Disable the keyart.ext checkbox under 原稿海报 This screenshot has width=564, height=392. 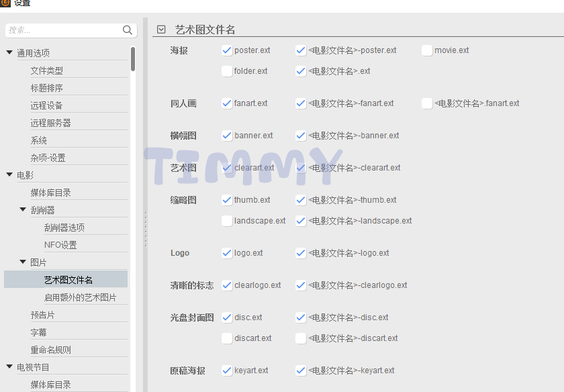coord(226,370)
